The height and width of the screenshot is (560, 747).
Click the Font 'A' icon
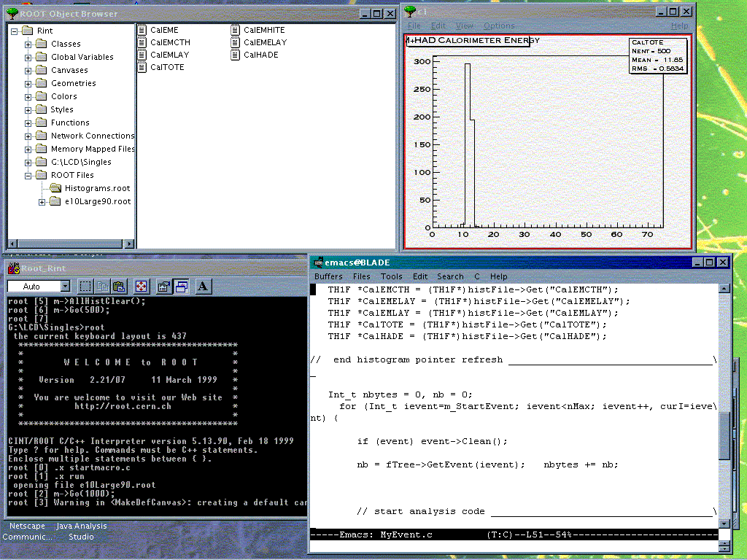point(204,287)
